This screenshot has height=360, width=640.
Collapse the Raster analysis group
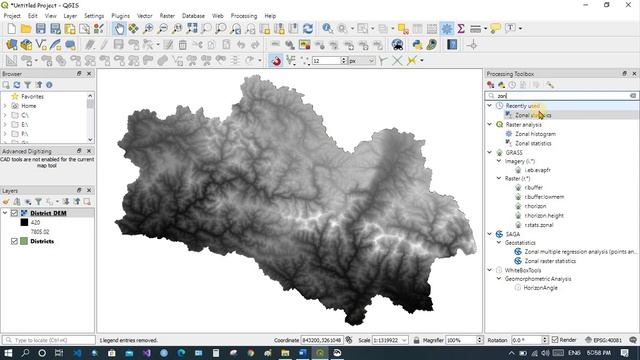point(489,124)
